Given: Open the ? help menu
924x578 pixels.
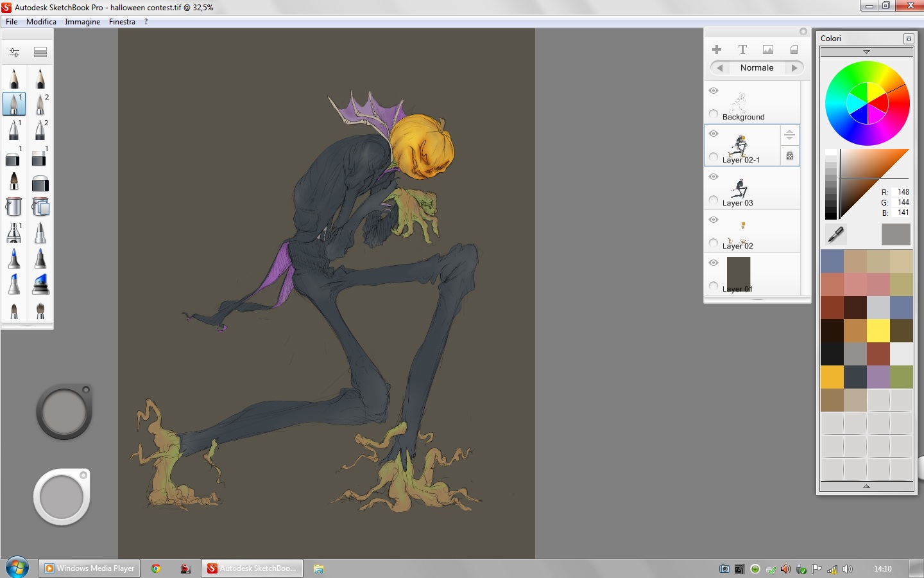Looking at the screenshot, I should coord(146,22).
